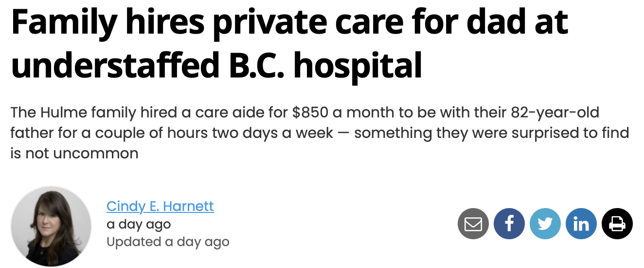This screenshot has width=644, height=268.
Task: Click 'is not uncommon' at the summary's end
Action: (74, 153)
